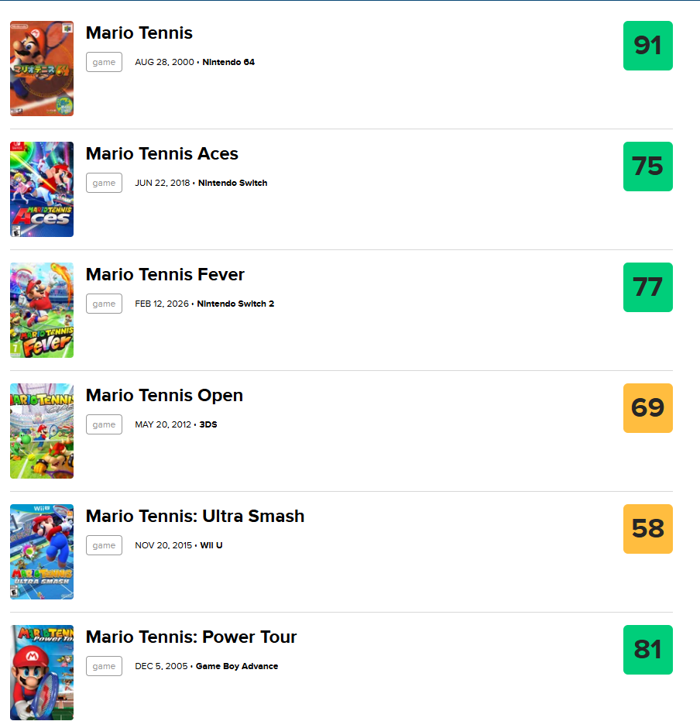Go to the Mario Tennis Aces title
700x728 pixels.
[162, 153]
